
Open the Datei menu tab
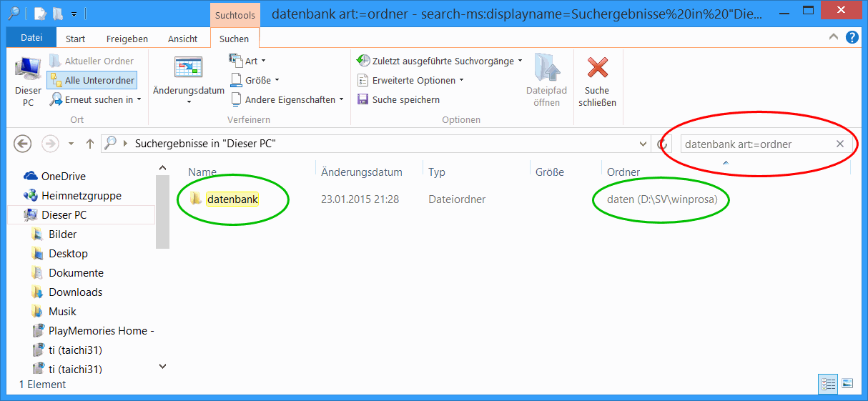click(31, 39)
